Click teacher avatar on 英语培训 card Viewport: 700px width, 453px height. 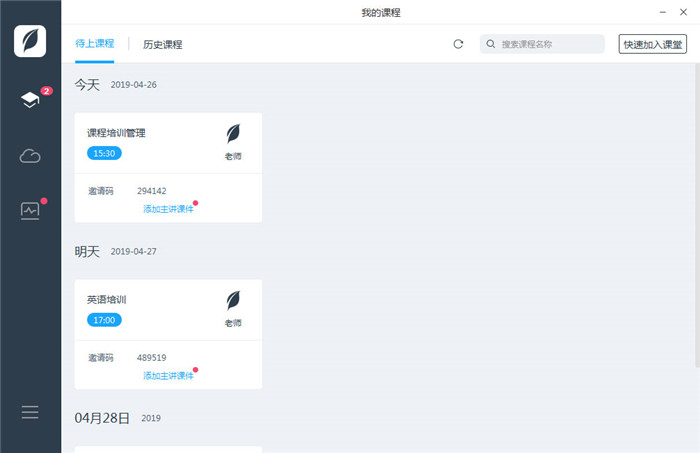click(x=233, y=300)
